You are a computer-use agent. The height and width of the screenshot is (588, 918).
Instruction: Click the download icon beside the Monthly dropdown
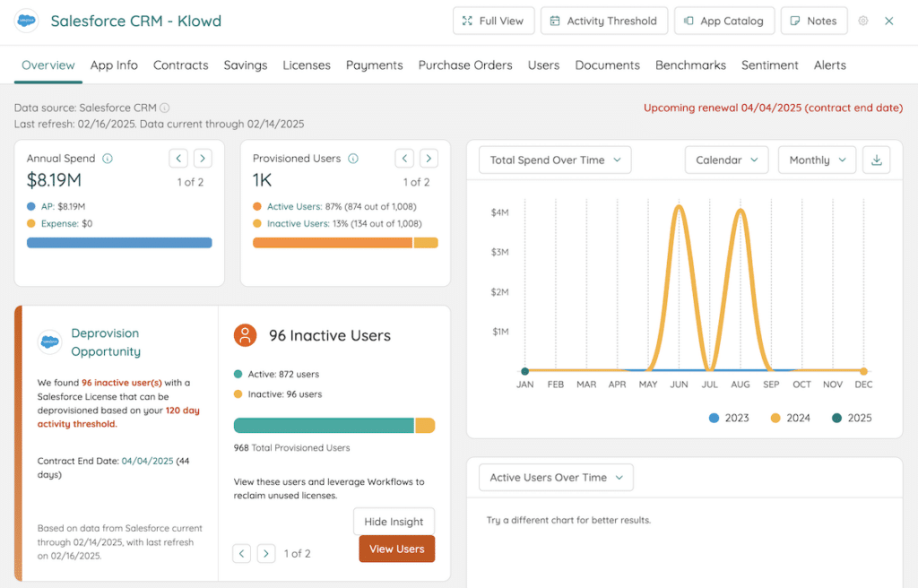click(x=876, y=160)
